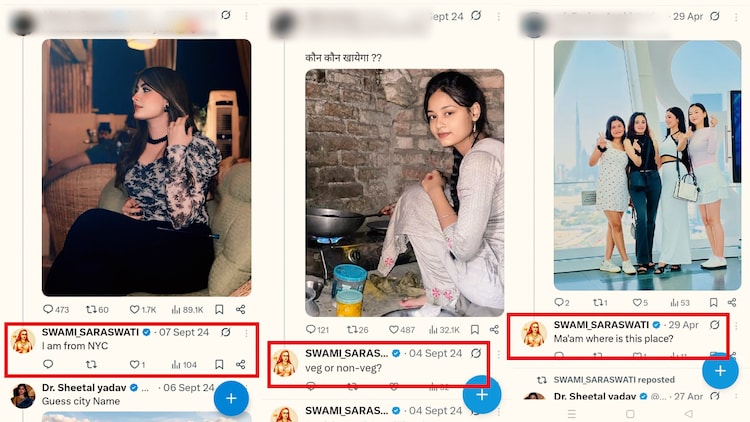Tap compose plus button in the left panel
Image resolution: width=750 pixels, height=422 pixels.
pyautogui.click(x=231, y=398)
